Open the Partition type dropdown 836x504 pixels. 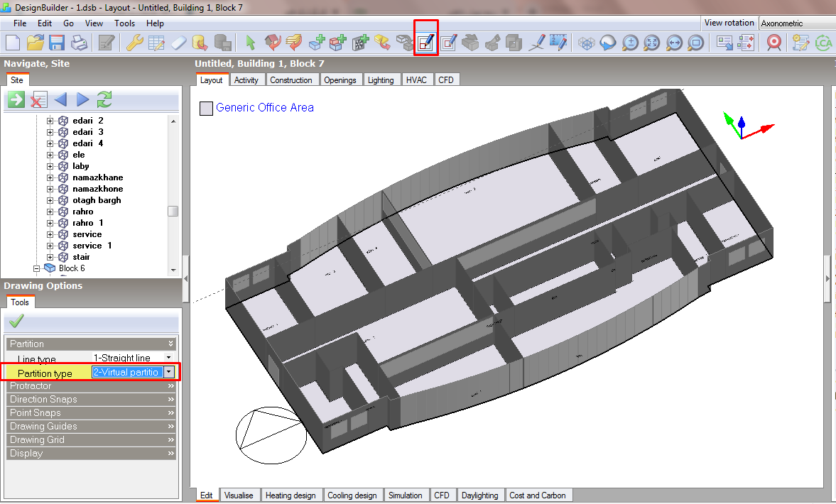[169, 372]
